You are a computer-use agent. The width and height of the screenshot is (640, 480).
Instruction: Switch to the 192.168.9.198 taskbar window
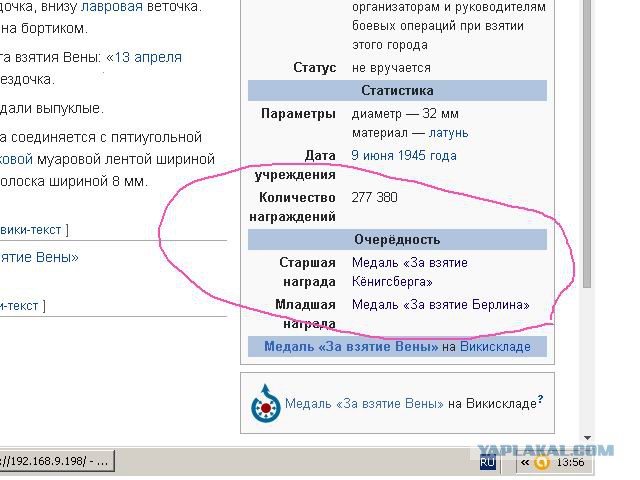[x=57, y=461]
